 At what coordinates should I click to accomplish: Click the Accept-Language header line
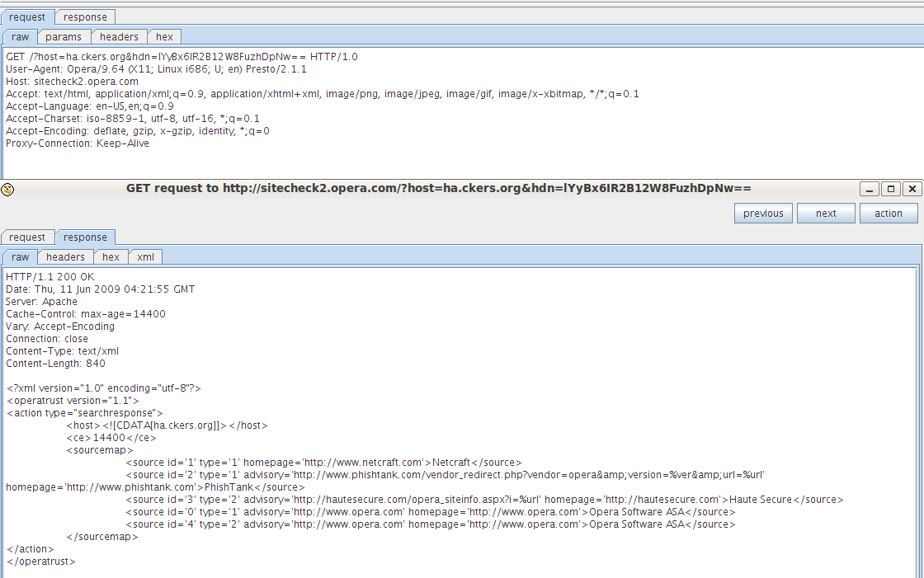[x=90, y=106]
